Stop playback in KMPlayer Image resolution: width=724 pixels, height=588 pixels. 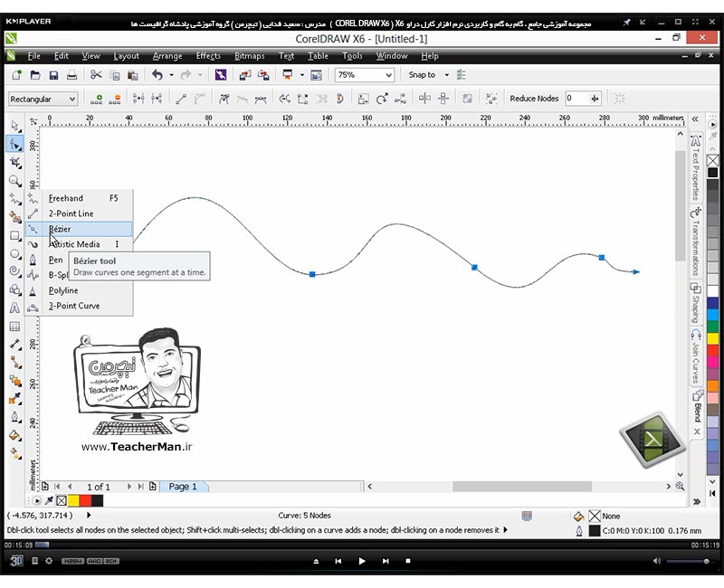tap(408, 561)
